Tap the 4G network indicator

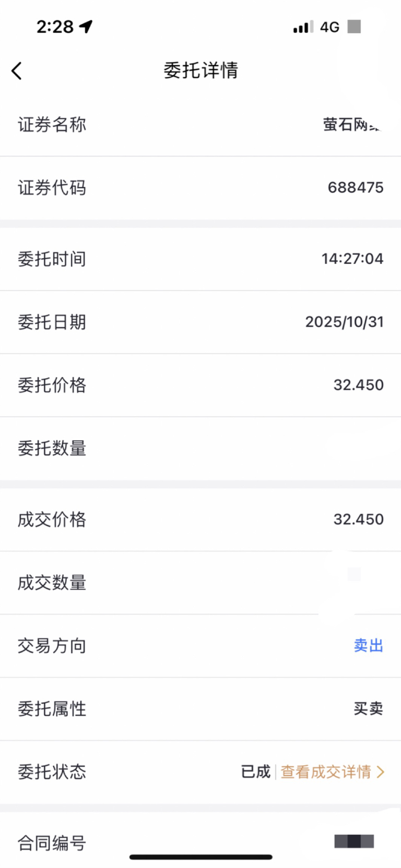point(329,27)
